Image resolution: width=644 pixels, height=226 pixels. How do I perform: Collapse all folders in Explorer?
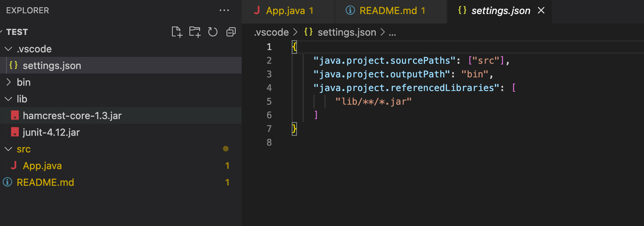pyautogui.click(x=231, y=32)
